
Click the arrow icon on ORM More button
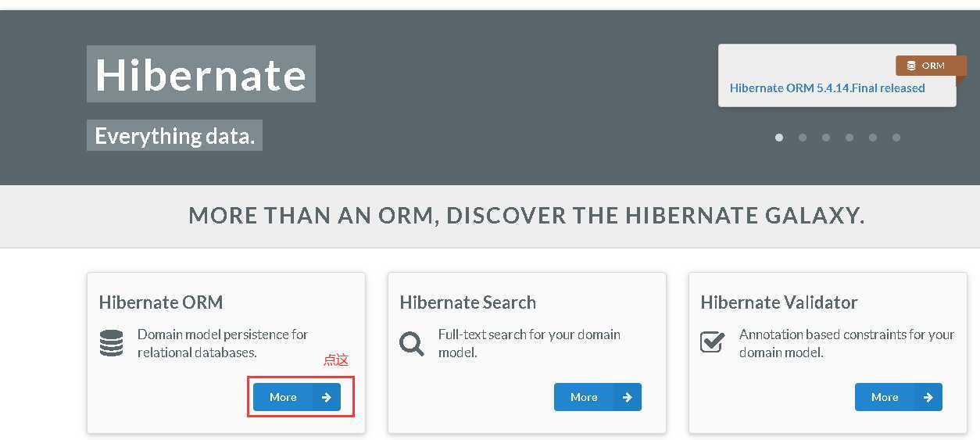pos(326,397)
